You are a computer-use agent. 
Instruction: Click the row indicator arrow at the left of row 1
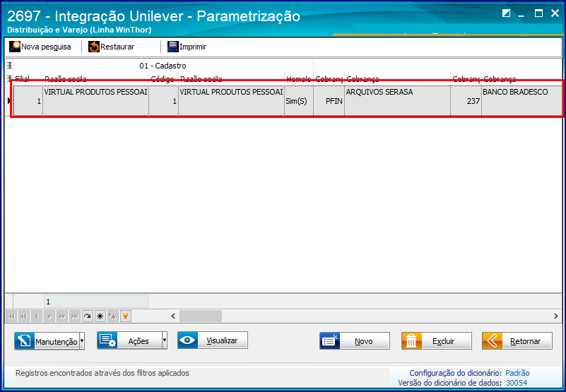(x=9, y=101)
